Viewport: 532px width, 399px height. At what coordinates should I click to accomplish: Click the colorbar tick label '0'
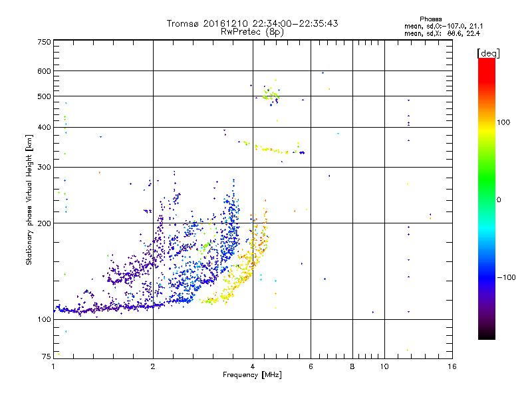coord(499,200)
